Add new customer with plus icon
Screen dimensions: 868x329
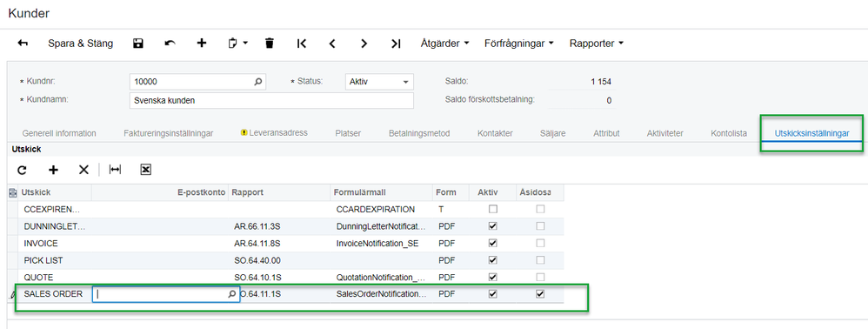click(202, 44)
